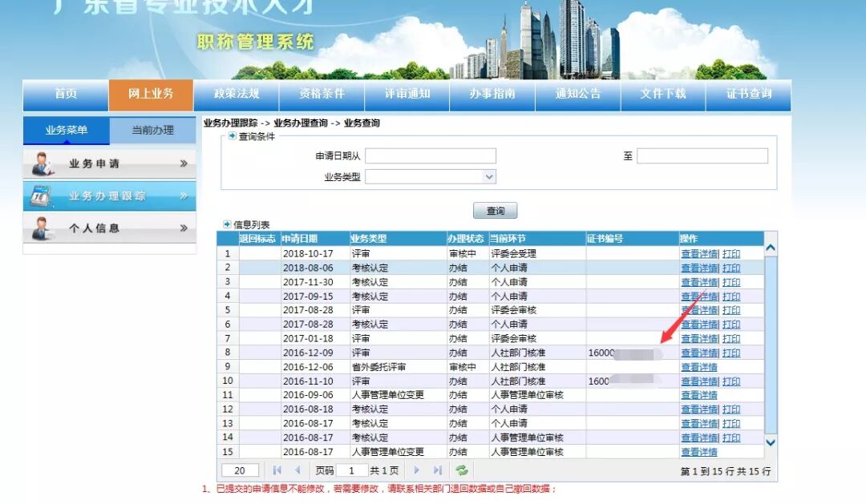The width and height of the screenshot is (866, 504).
Task: Collapse the 信息列表 section
Action: pyautogui.click(x=229, y=224)
